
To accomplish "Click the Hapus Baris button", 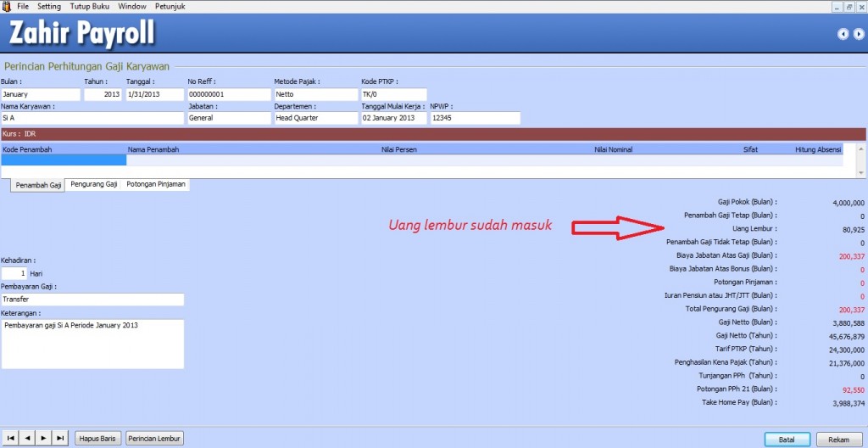I will click(x=98, y=439).
